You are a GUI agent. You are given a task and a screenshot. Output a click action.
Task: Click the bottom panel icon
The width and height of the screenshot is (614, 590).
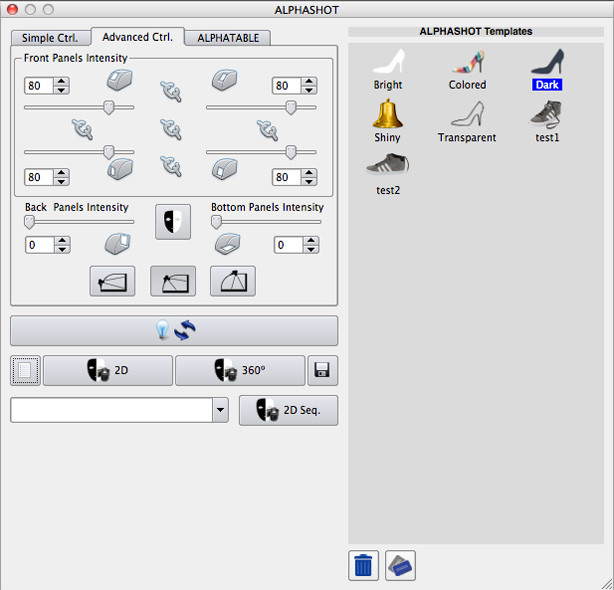coord(228,244)
